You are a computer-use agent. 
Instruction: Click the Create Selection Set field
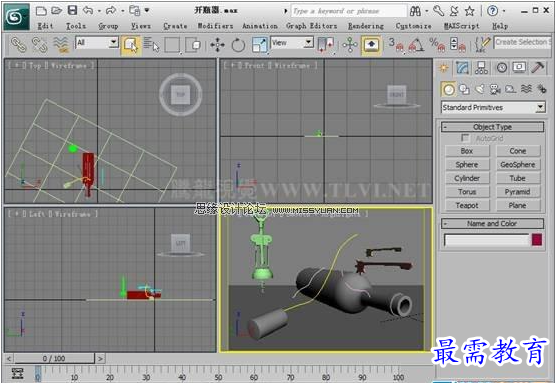point(522,42)
